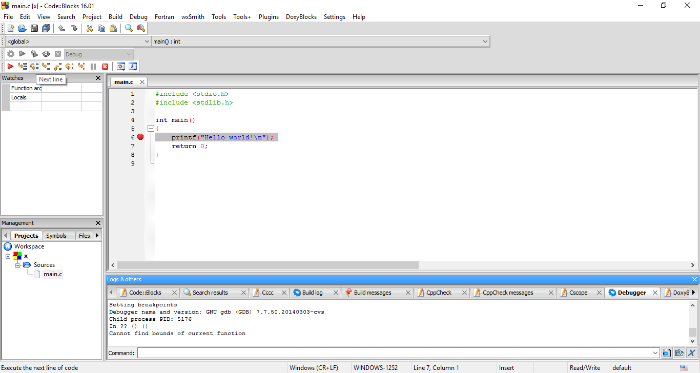Select main.c in the project tree
Screen dimensions: 700x373
pos(53,274)
